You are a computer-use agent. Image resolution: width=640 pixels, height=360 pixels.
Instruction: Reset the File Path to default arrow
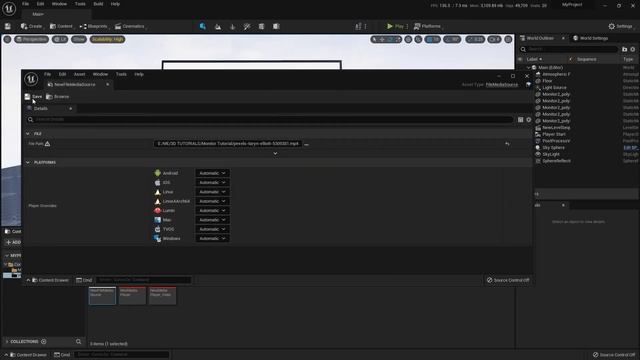point(507,144)
